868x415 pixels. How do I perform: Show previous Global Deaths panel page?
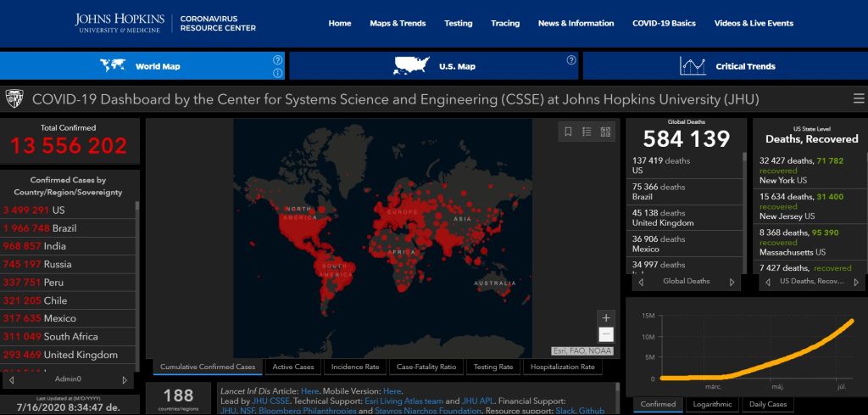point(641,282)
